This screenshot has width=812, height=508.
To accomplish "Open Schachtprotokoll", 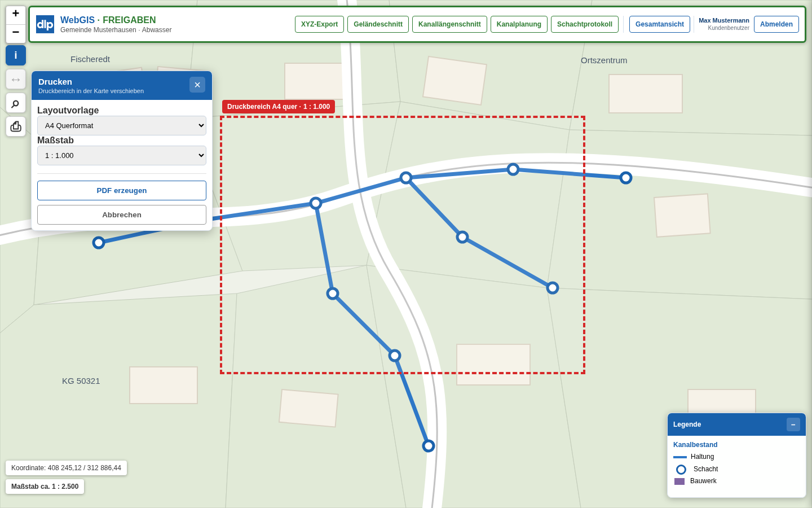I will click(x=585, y=24).
